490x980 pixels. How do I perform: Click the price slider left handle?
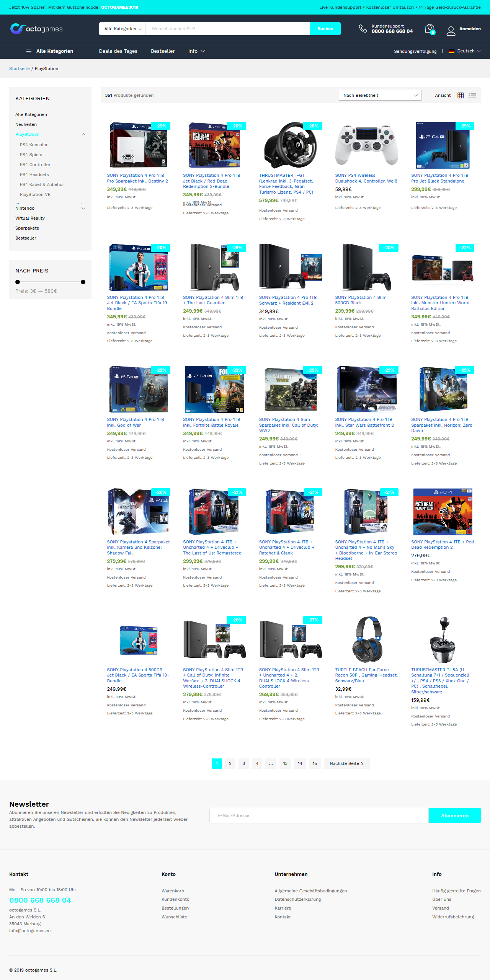[18, 282]
